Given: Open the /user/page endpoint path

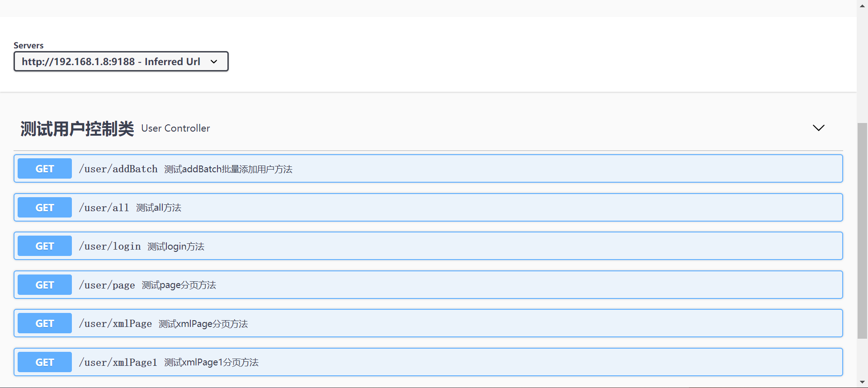Looking at the screenshot, I should pyautogui.click(x=107, y=285).
